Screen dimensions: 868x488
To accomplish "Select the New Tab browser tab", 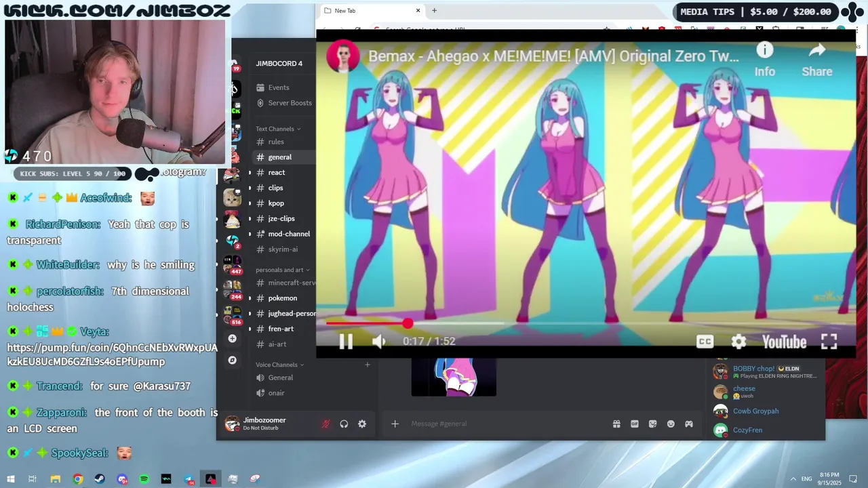I will [371, 10].
